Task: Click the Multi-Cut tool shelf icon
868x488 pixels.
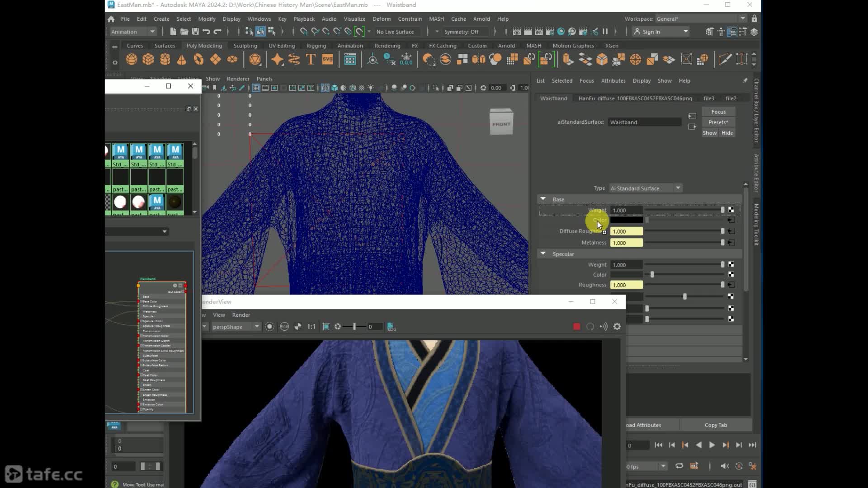Action: (x=725, y=59)
